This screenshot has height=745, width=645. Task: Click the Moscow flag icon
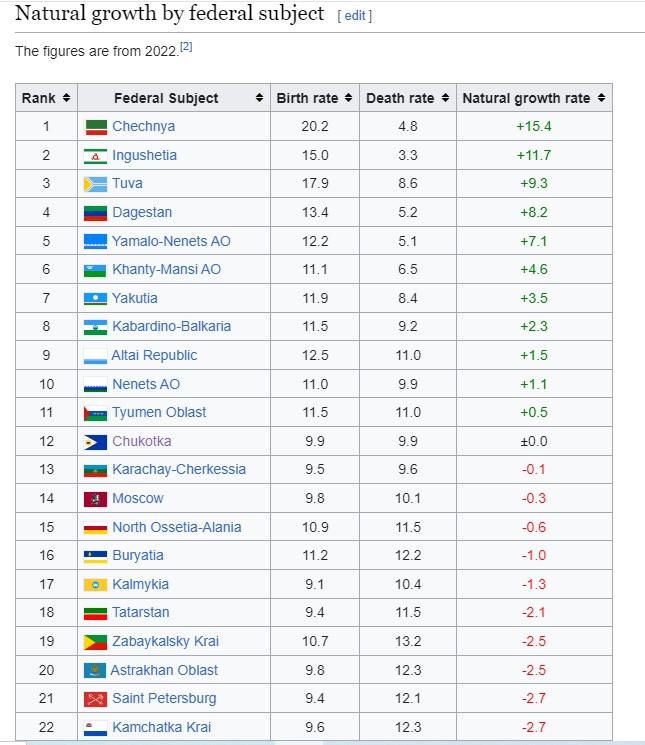[x=96, y=499]
